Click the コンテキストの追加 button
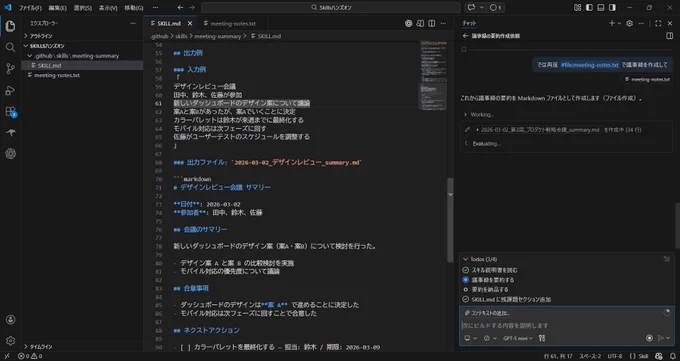This screenshot has width=680, height=361. 487,313
